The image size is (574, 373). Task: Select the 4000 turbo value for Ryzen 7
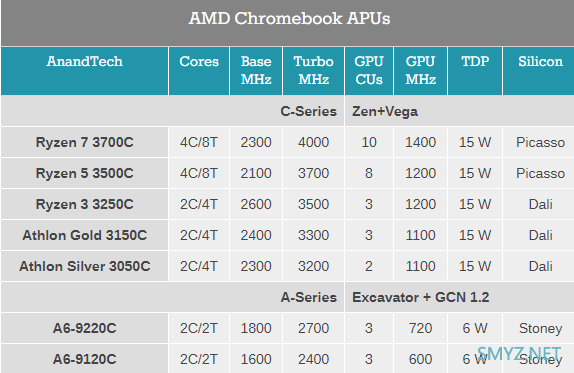313,142
